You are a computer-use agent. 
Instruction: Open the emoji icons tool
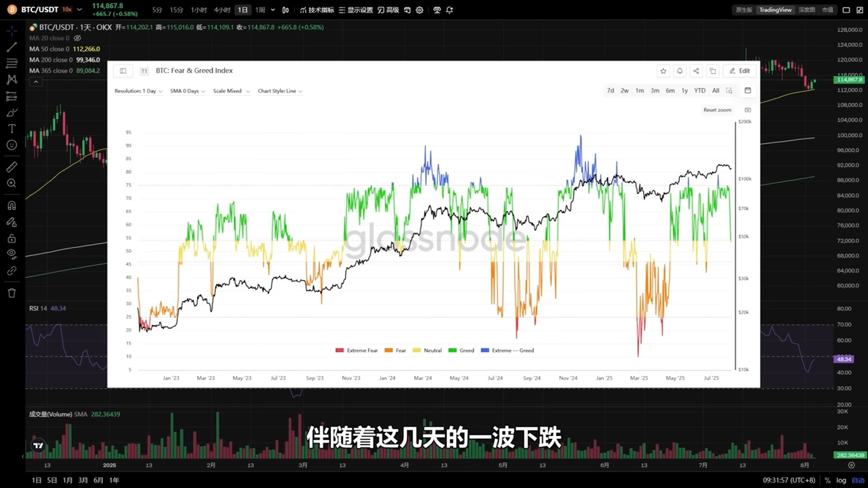point(12,145)
